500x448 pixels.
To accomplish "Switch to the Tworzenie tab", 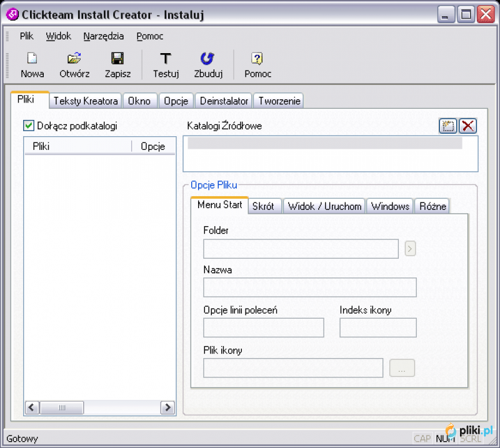I will (x=279, y=101).
